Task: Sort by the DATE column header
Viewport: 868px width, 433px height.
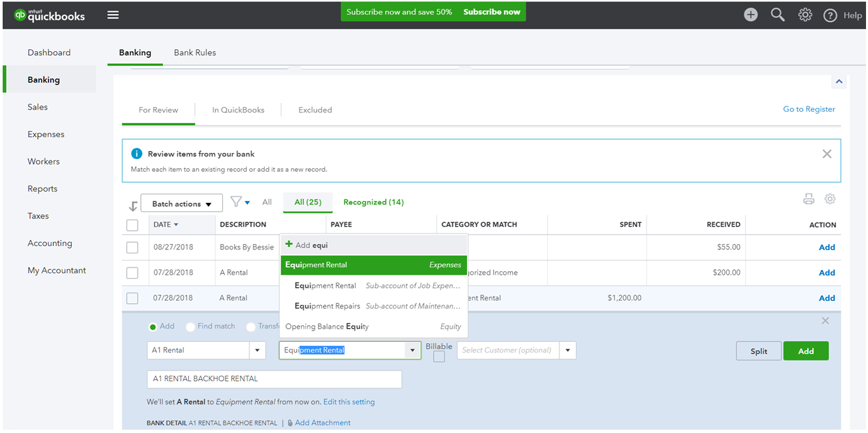Action: (x=166, y=225)
